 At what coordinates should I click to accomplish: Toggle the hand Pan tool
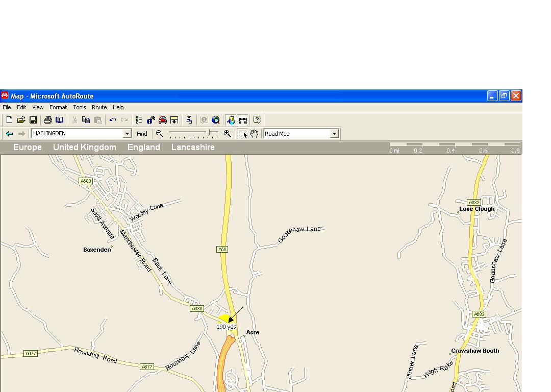coord(254,134)
